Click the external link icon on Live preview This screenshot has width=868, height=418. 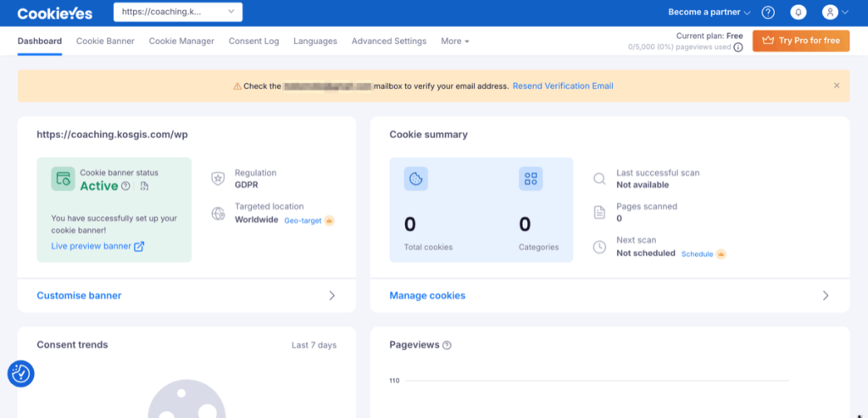139,247
